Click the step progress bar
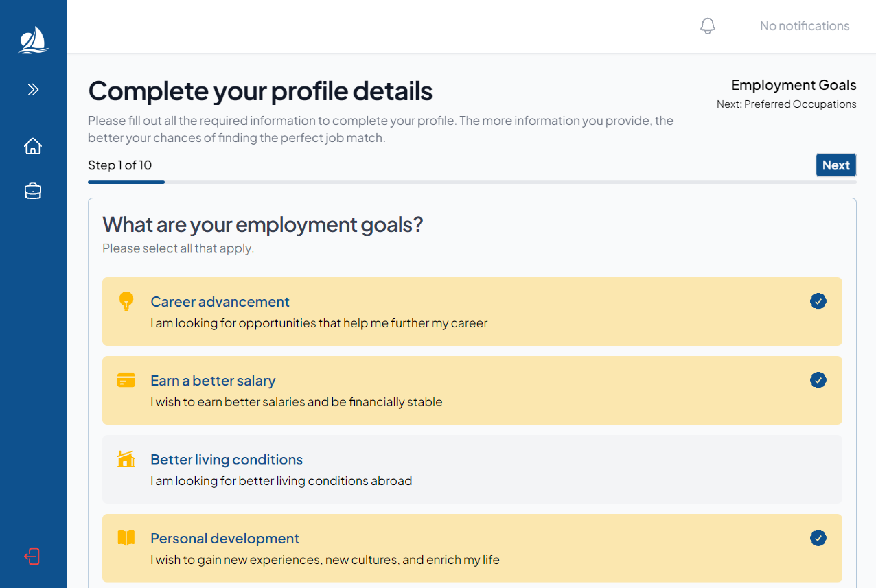Viewport: 876px width, 588px height. (x=472, y=182)
